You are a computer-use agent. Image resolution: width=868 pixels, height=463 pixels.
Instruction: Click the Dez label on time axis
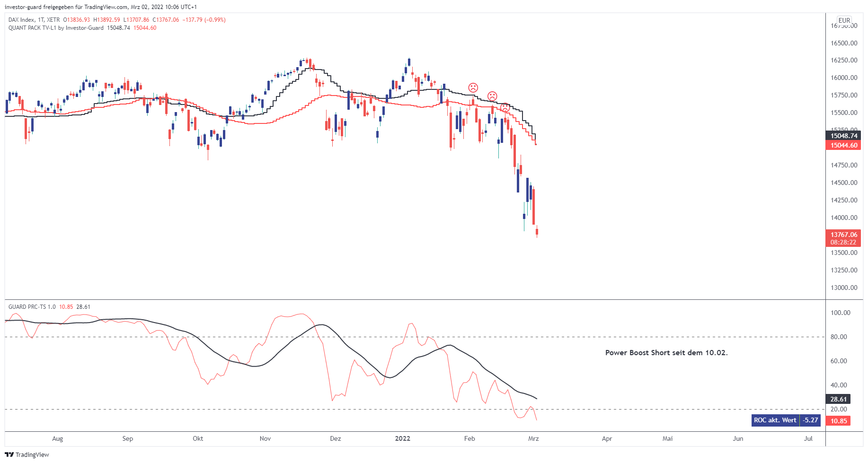pos(336,438)
